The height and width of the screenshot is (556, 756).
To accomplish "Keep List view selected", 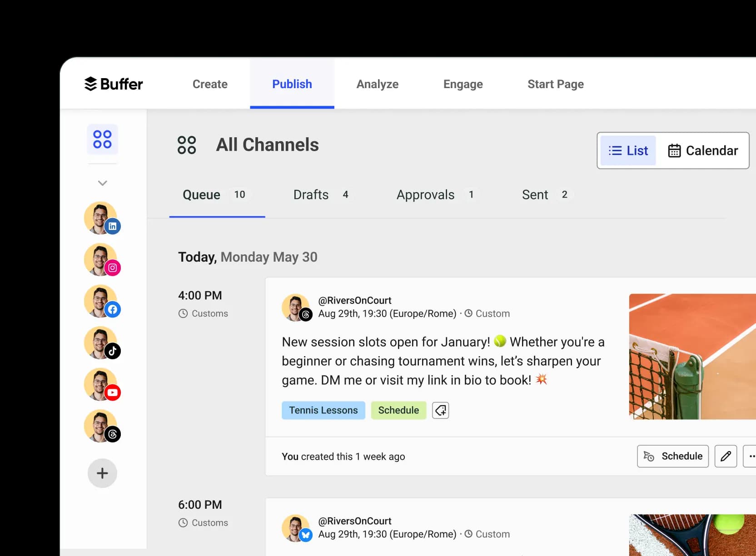I will point(628,150).
